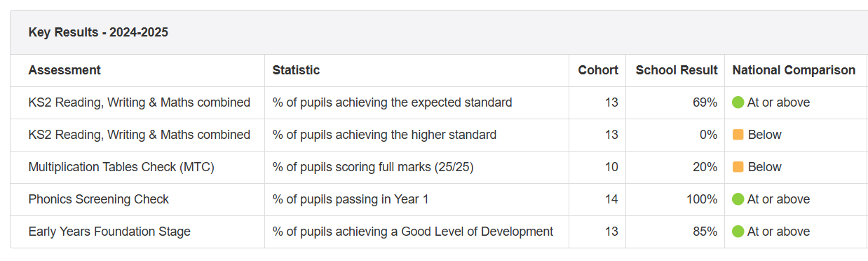Click the cohort value 14
868x261 pixels.
pyautogui.click(x=611, y=199)
